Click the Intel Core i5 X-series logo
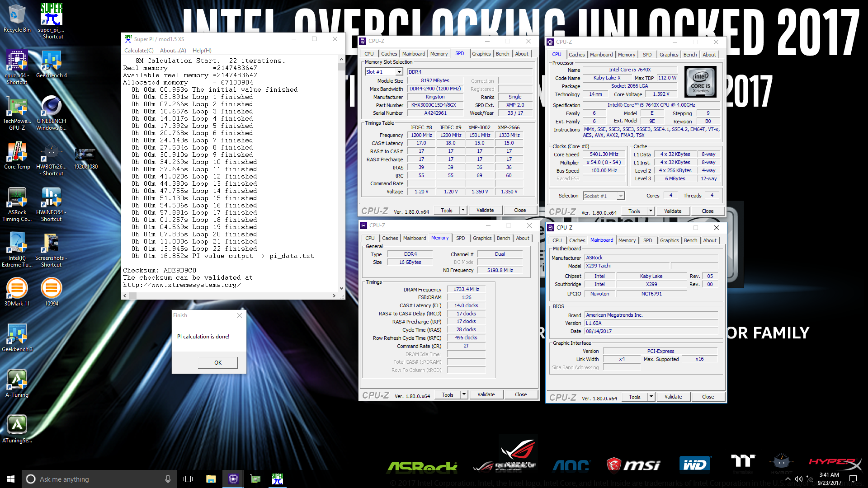Viewport: 868px width, 488px height. [700, 82]
